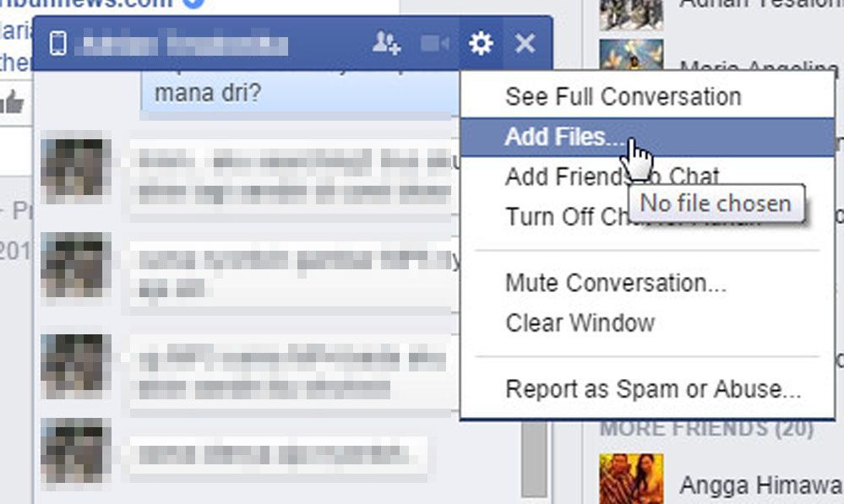Click the first blurred sender avatar
844x504 pixels.
tap(75, 167)
